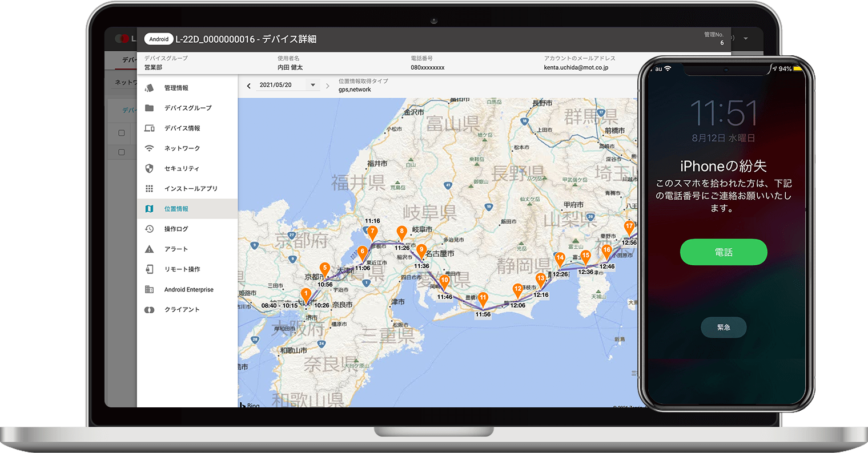Tap the green 電話 button on iPhone

point(724,252)
